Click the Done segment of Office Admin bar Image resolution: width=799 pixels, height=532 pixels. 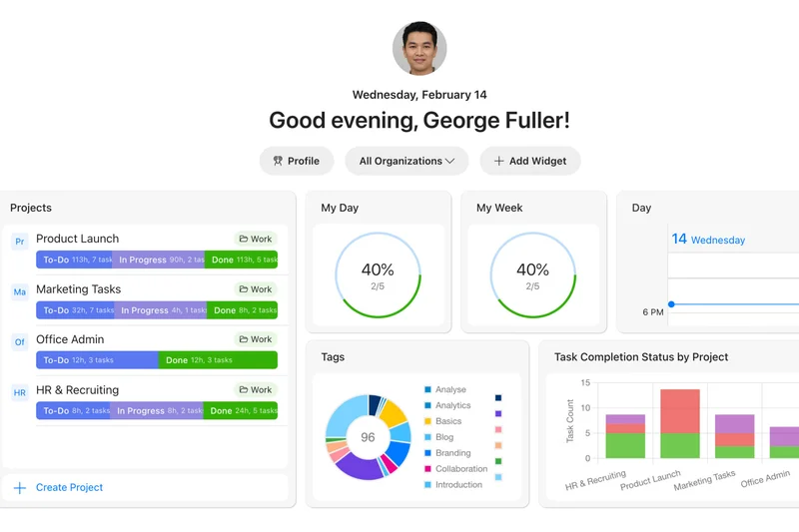click(218, 360)
